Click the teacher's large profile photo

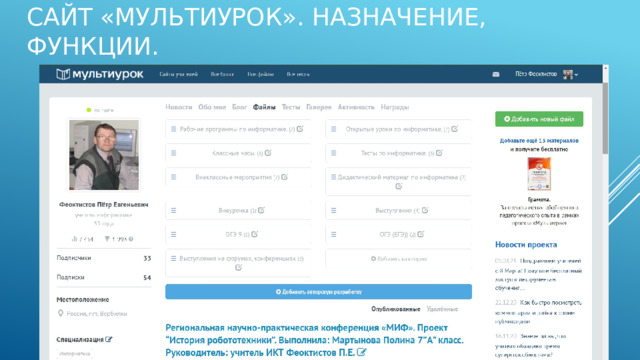tap(104, 155)
